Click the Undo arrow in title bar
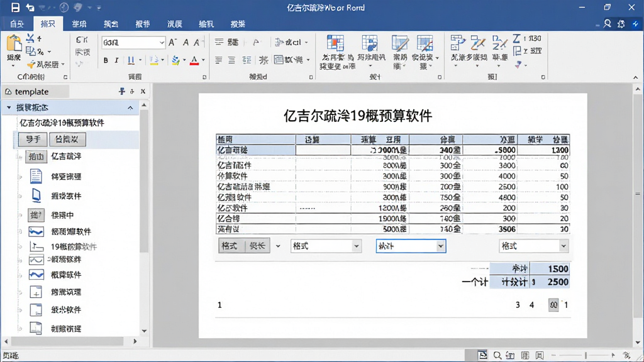This screenshot has height=362, width=644. point(30,8)
